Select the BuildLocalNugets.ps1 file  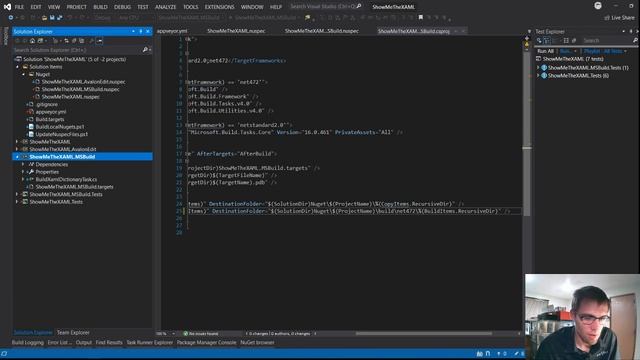pos(60,127)
